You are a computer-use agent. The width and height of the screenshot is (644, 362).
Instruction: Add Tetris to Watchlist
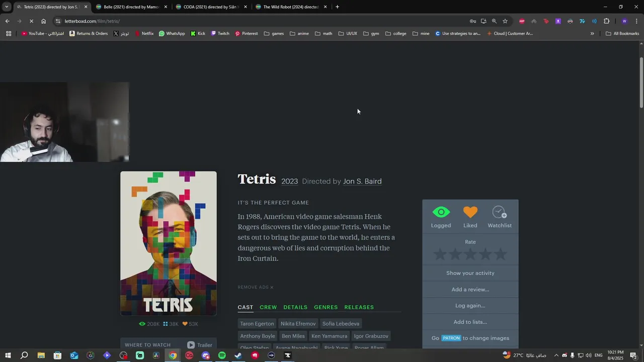pos(499,217)
